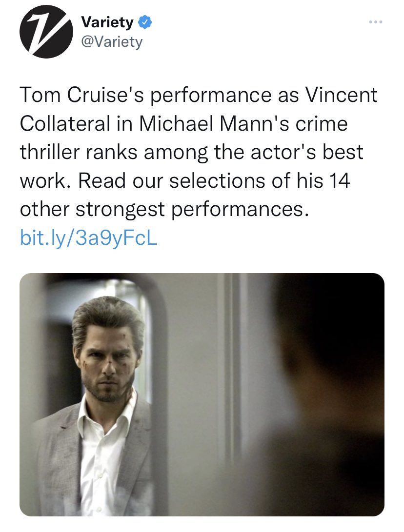Open the attached Collateral movie image
This screenshot has height=532, width=404.
click(202, 394)
